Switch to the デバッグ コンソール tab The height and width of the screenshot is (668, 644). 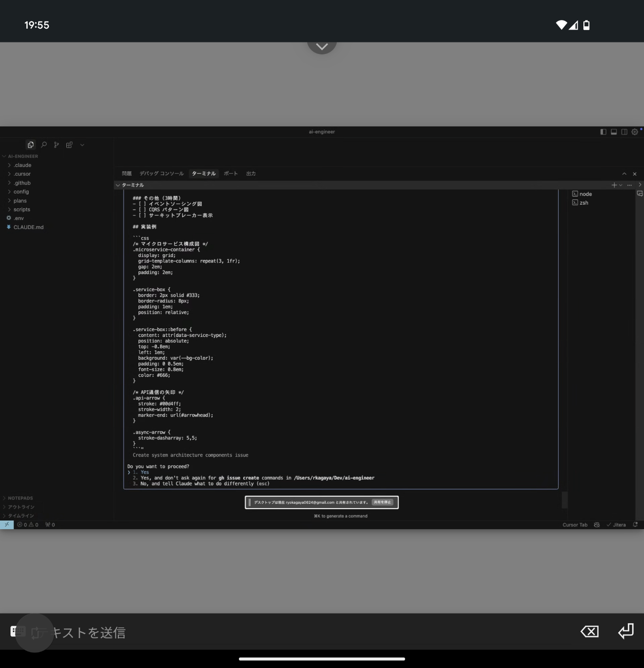(x=161, y=174)
